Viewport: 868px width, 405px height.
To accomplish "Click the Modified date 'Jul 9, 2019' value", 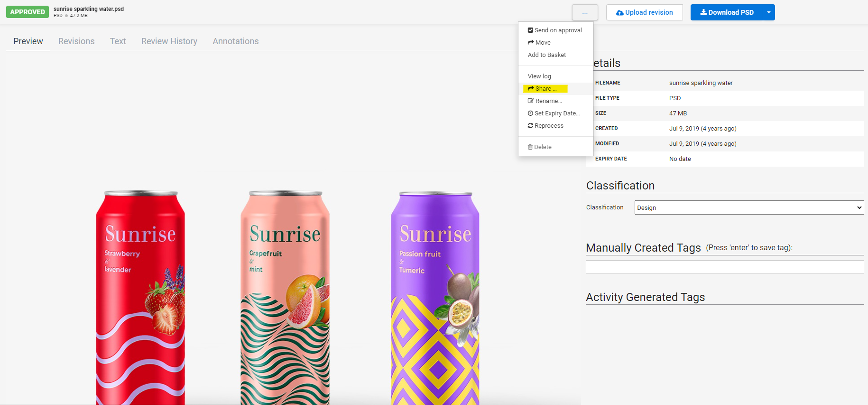I will 702,143.
